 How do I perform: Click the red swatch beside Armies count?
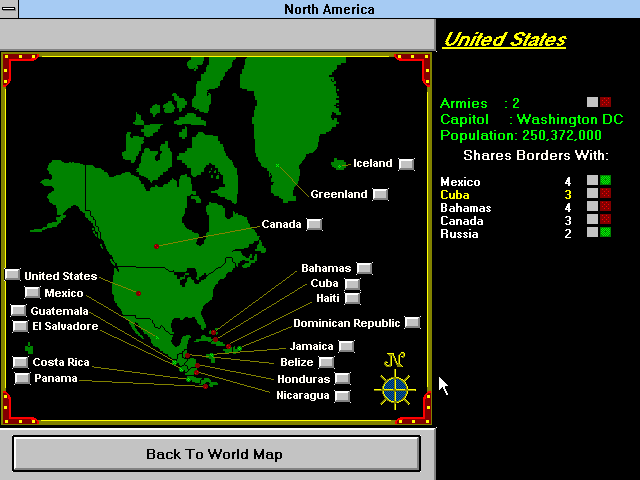[x=605, y=102]
